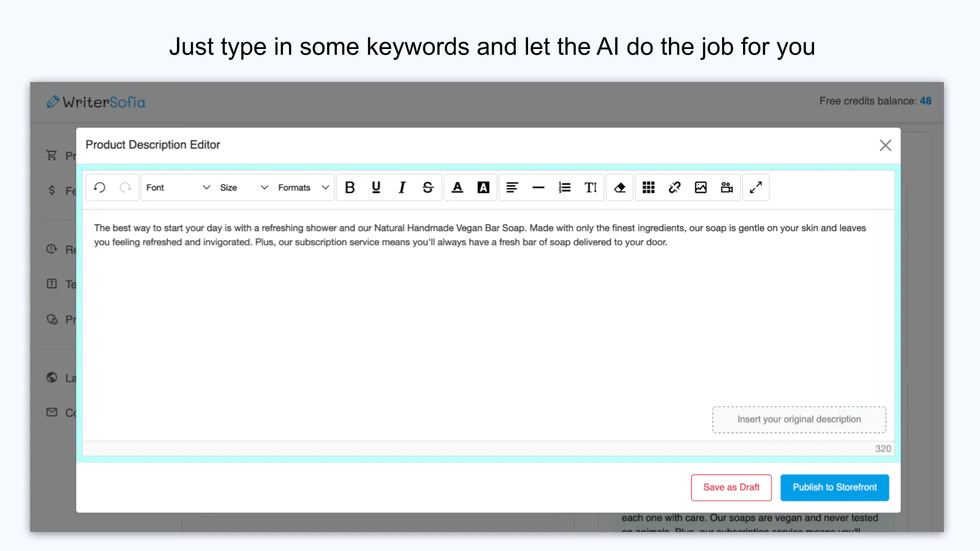Choose text highlight color
The height and width of the screenshot is (551, 980).
pyautogui.click(x=483, y=187)
